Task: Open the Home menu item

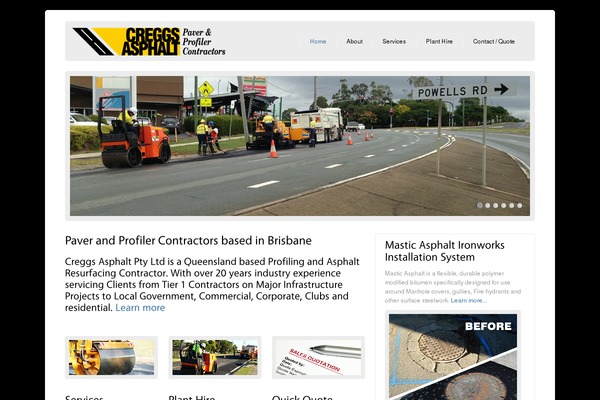Action: tap(318, 41)
